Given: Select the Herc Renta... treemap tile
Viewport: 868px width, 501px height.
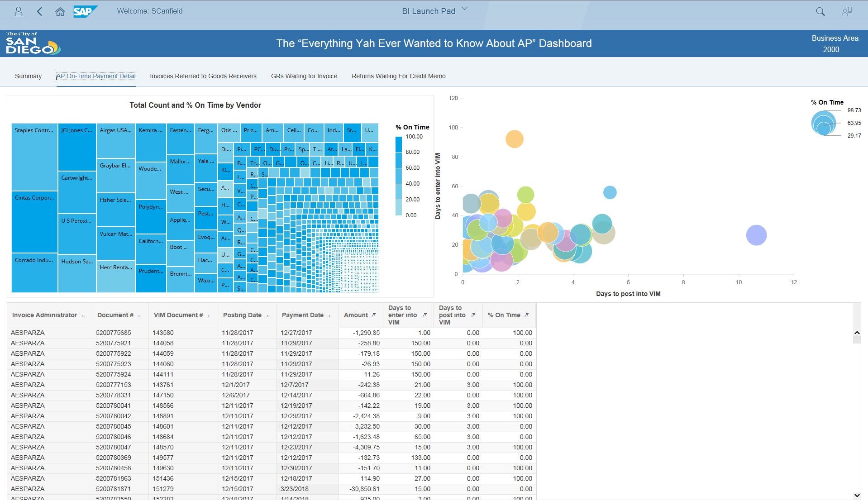Looking at the screenshot, I should (116, 276).
